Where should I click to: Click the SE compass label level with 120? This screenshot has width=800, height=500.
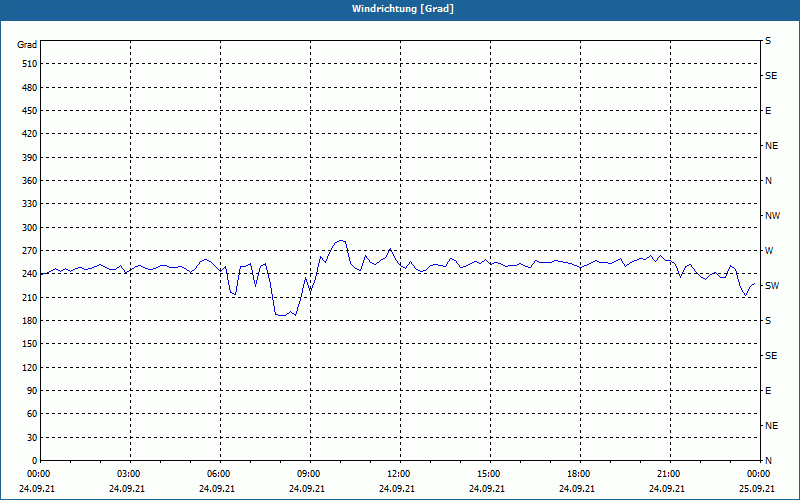coord(771,356)
